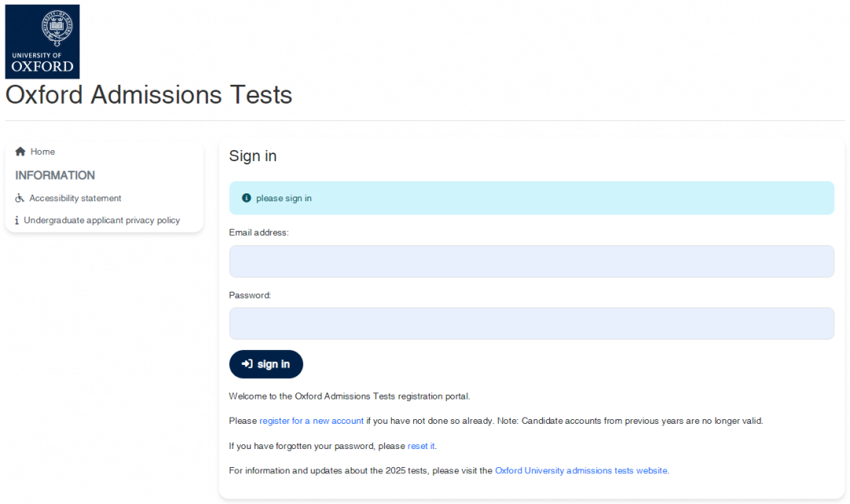Click the info circle icon in the blue alert

246,198
